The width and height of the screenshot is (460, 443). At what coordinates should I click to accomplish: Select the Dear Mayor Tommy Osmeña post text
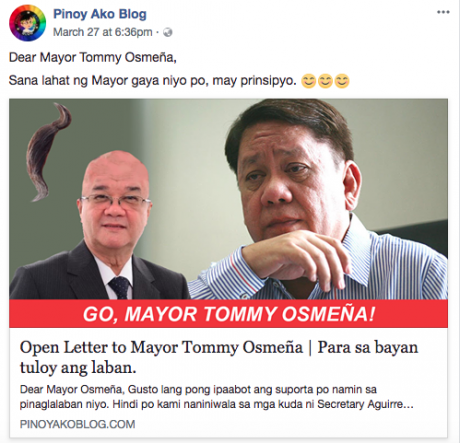click(x=92, y=57)
